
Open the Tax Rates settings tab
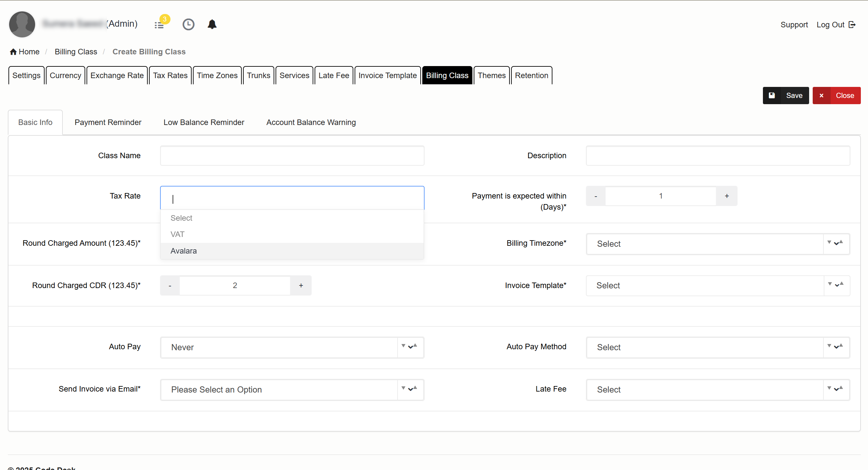(x=170, y=76)
